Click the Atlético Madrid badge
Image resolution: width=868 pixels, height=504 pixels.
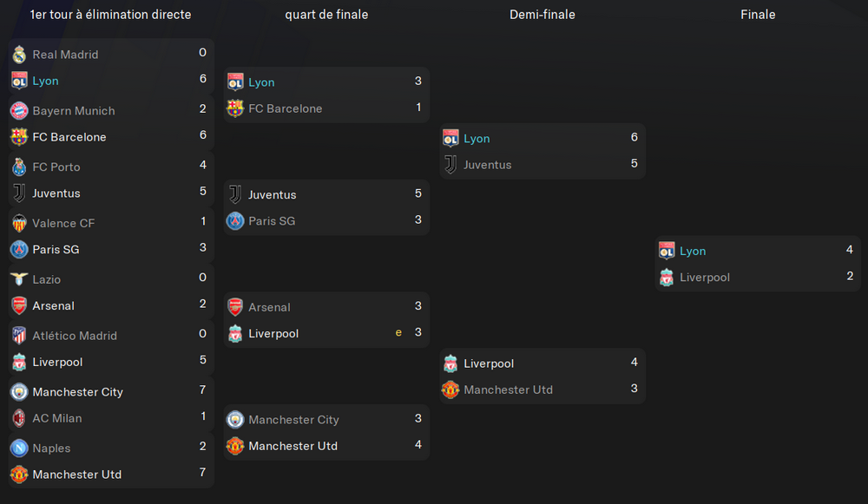point(19,335)
